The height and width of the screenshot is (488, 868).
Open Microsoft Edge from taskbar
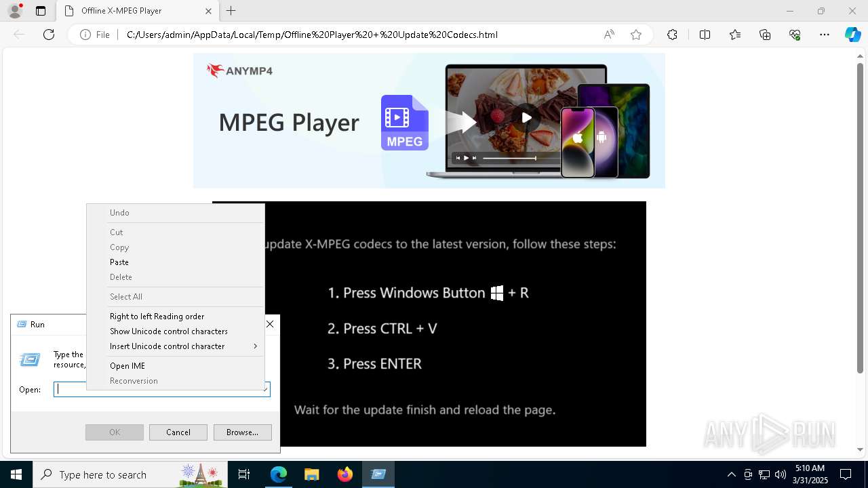tap(279, 474)
